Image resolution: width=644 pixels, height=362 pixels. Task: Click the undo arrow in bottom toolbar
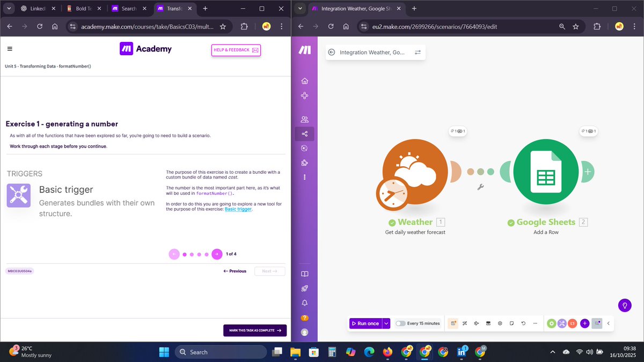523,323
